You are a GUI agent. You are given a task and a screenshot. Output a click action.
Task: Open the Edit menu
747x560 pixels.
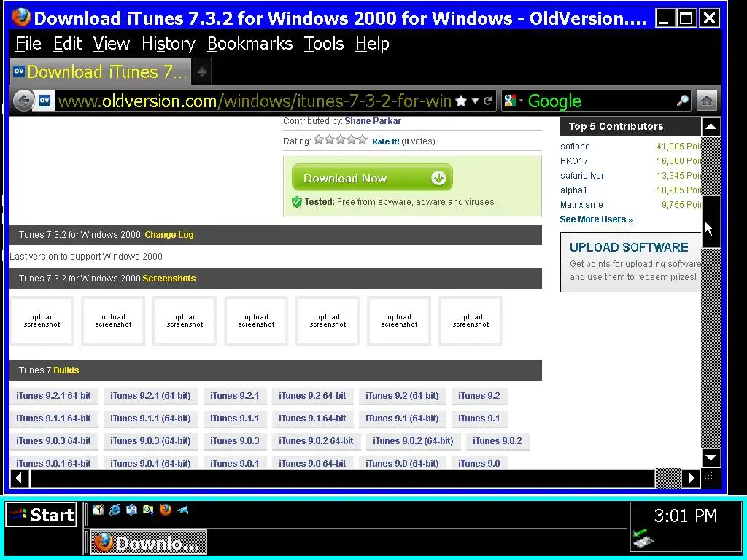67,44
